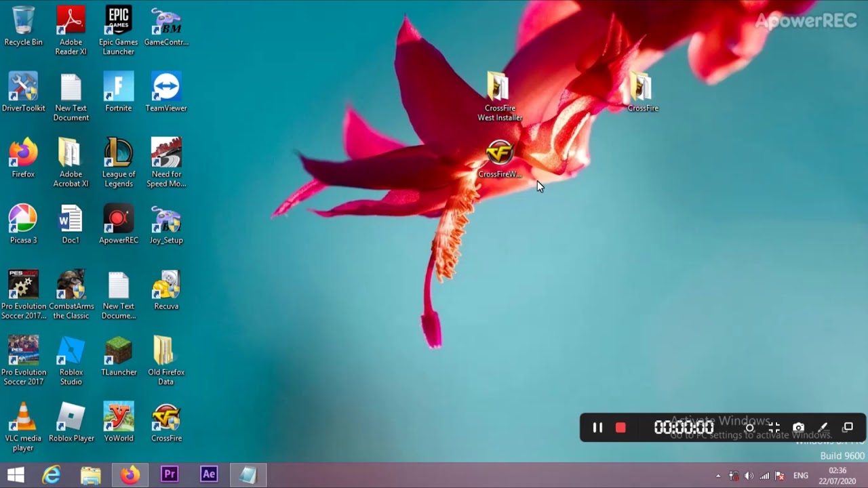Launch Firefox desktop shortcut
This screenshot has height=488, width=868.
(23, 158)
